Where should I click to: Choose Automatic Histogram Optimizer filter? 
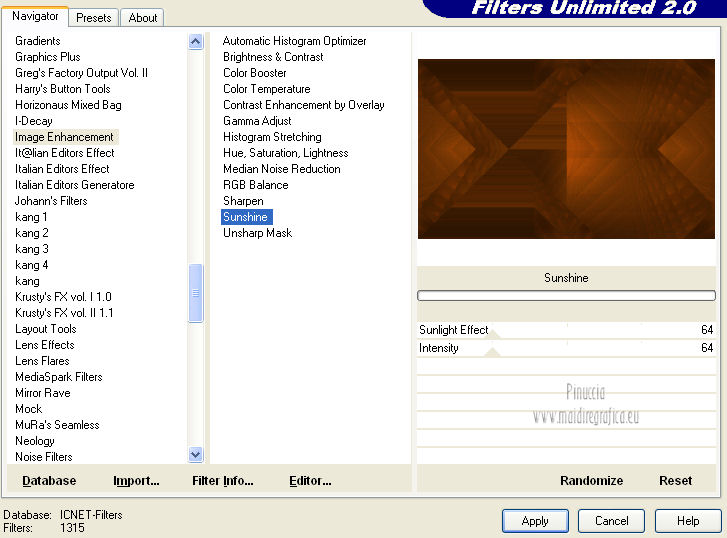[294, 41]
